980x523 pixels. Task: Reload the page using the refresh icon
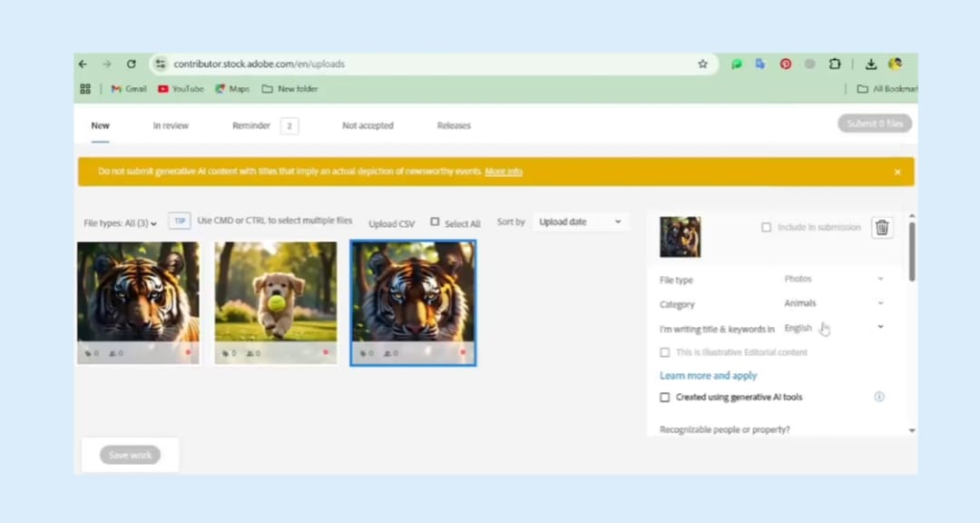coord(132,64)
